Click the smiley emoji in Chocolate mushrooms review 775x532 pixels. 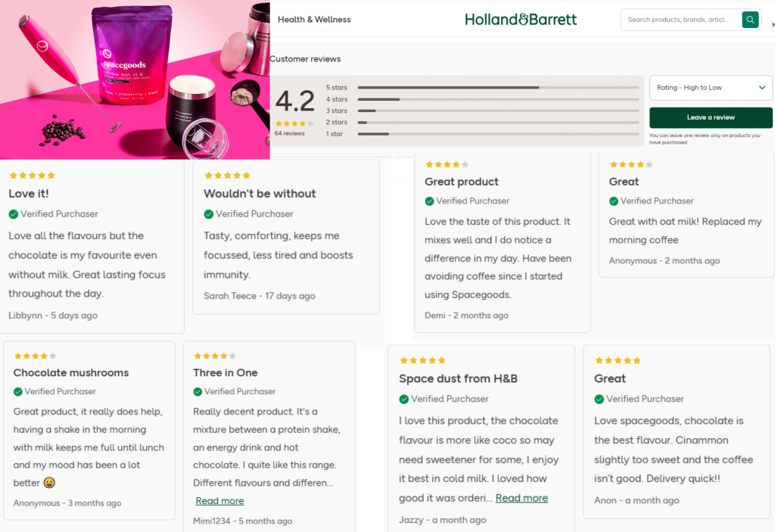(48, 482)
